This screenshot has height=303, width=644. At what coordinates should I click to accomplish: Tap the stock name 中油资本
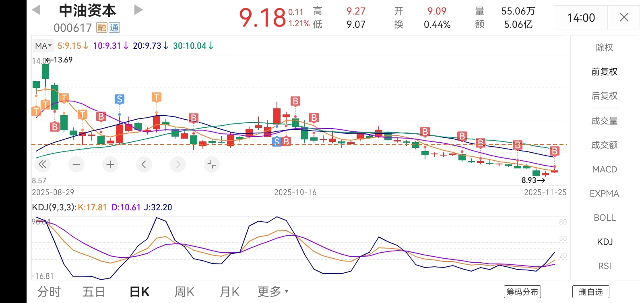[87, 11]
